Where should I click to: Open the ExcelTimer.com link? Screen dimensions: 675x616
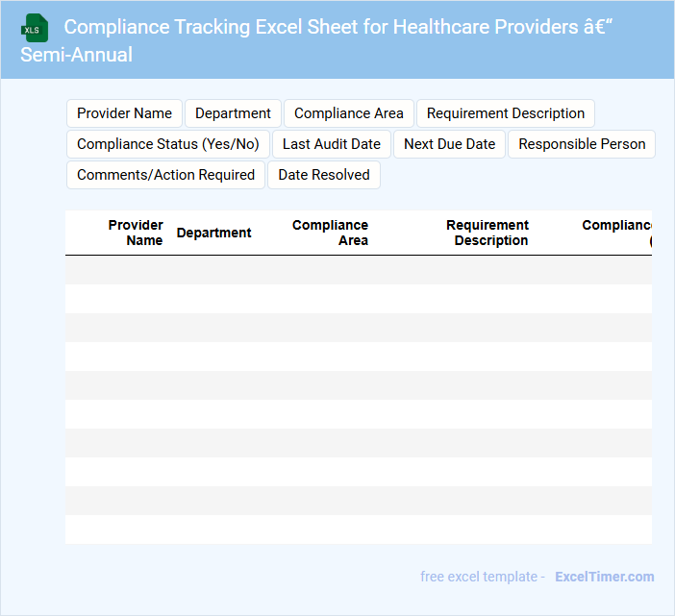coord(604,577)
